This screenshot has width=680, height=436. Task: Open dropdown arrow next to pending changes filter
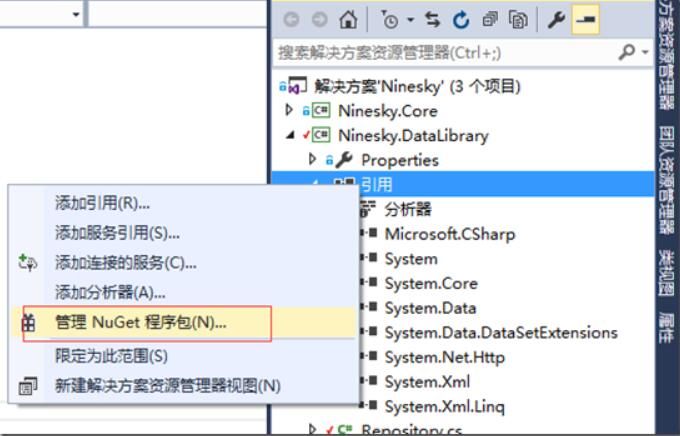410,20
